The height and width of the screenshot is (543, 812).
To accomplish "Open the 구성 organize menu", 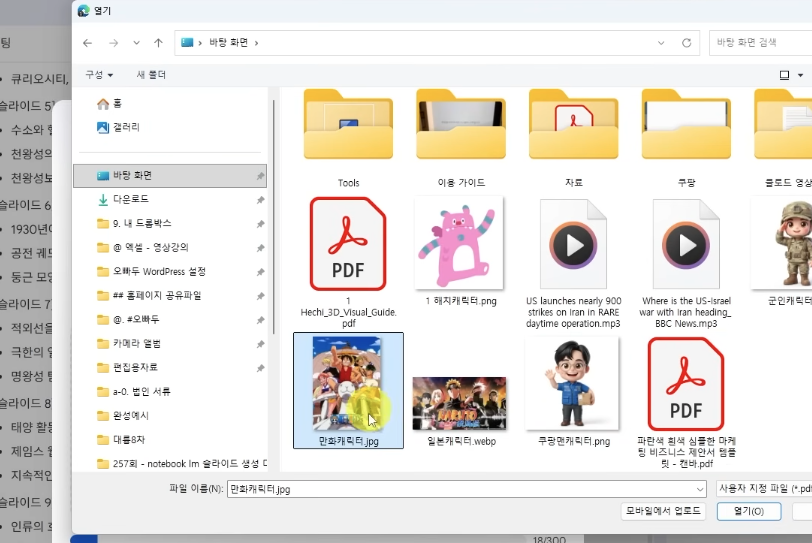I will (x=99, y=75).
